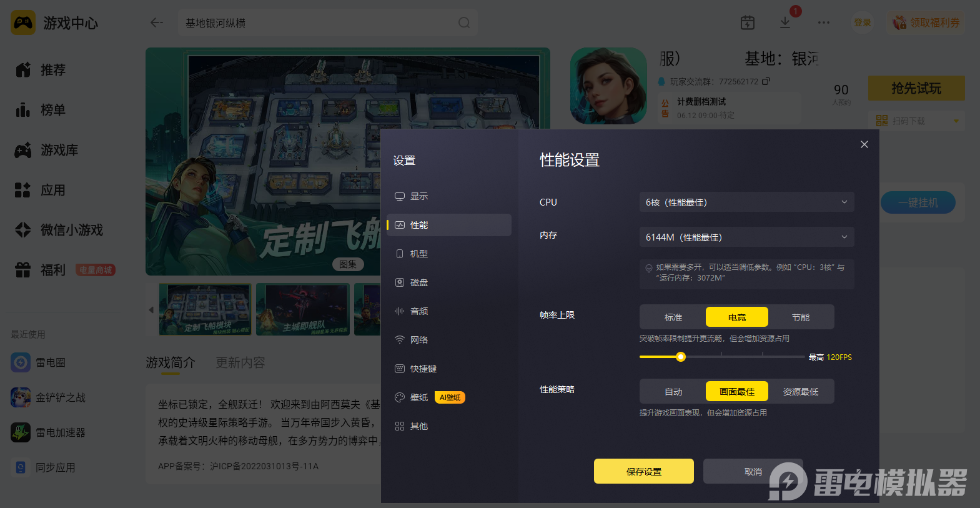Expand the 内存 memory dropdown
Image resolution: width=980 pixels, height=508 pixels.
(746, 237)
